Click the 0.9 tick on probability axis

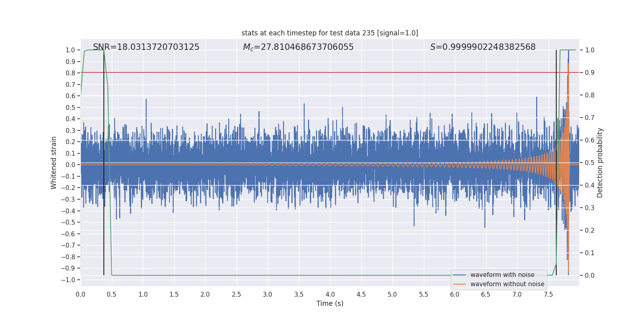[590, 72]
